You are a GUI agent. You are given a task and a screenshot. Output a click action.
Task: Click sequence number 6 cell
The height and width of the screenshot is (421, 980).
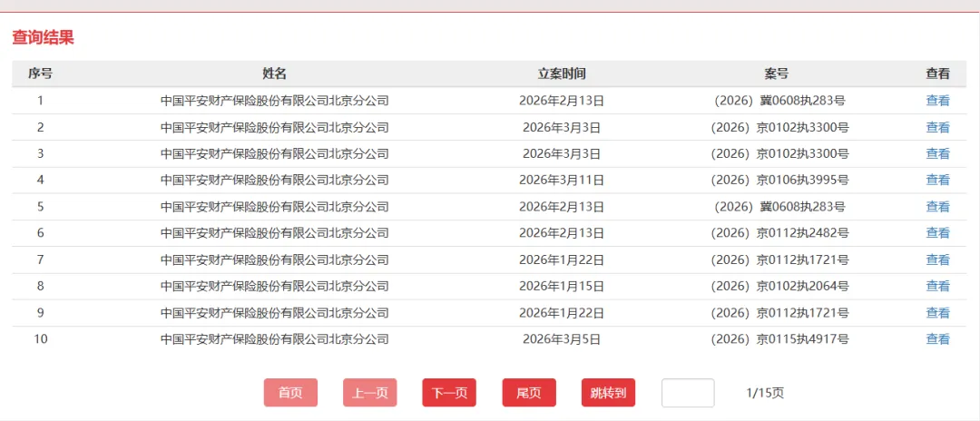click(x=40, y=233)
